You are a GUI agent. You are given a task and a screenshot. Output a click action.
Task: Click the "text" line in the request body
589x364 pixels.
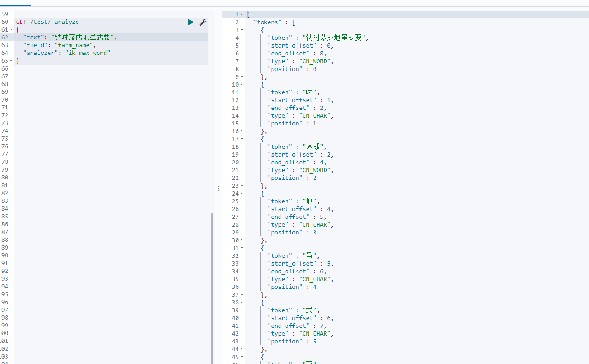click(70, 38)
